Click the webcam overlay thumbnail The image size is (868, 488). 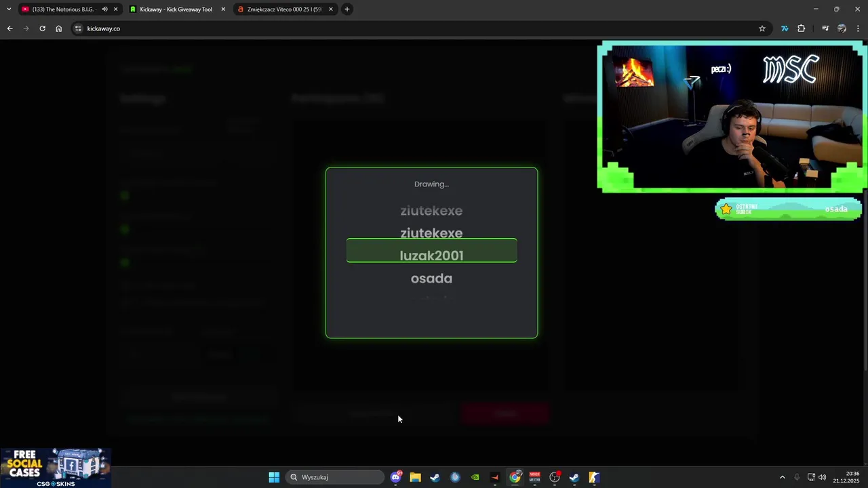(x=732, y=117)
